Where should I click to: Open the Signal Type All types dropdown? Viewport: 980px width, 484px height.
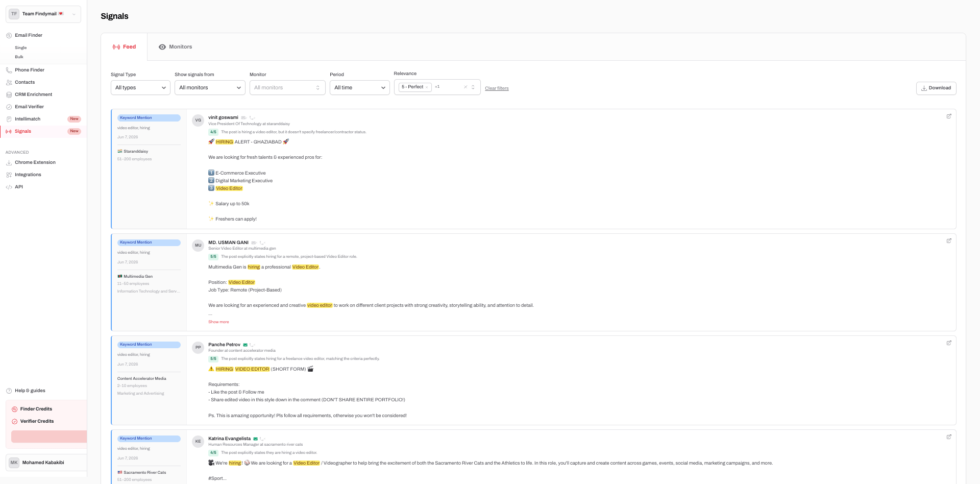140,87
